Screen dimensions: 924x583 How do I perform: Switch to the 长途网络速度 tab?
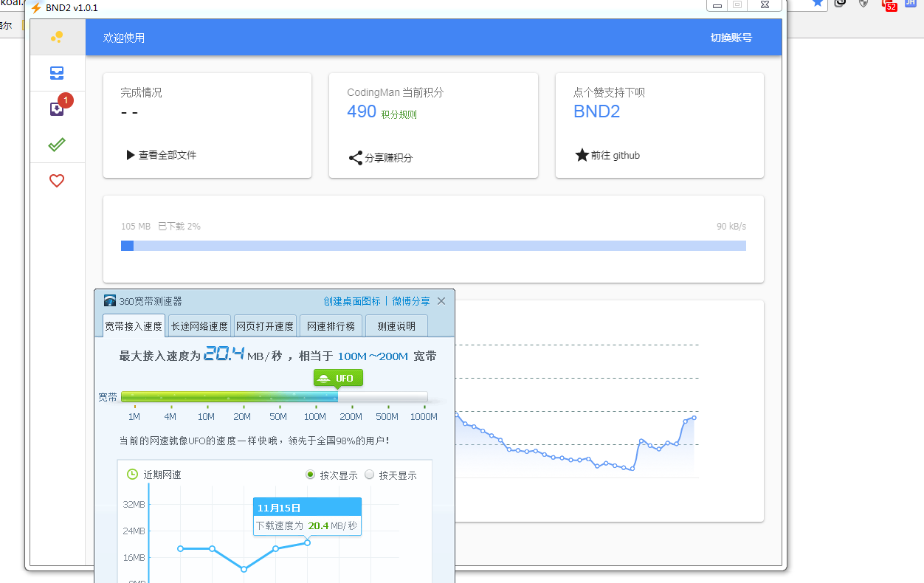(199, 326)
